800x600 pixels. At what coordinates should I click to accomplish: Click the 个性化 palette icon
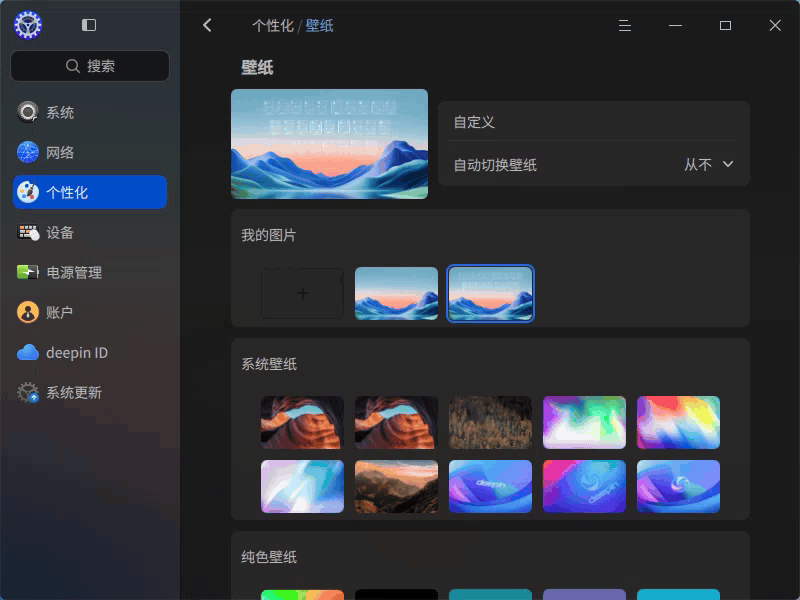[x=28, y=192]
